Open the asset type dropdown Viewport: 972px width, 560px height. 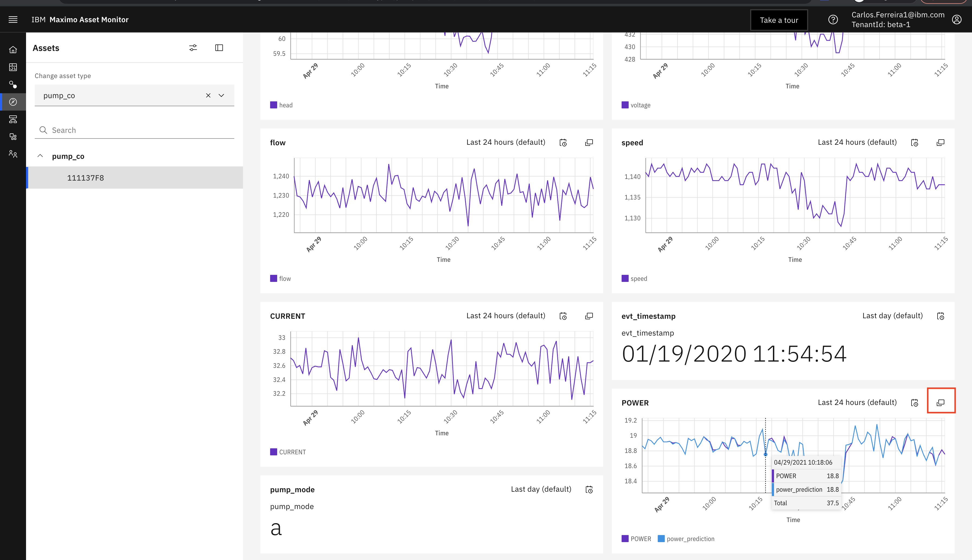tap(221, 95)
